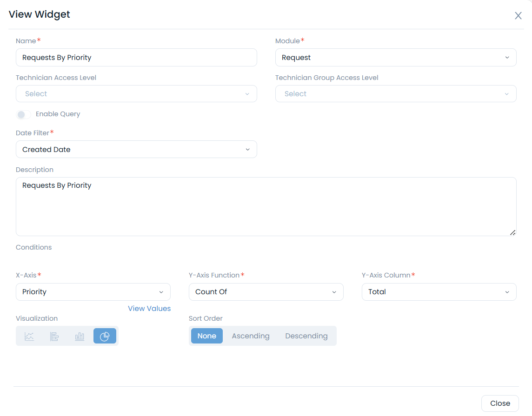Open the Module dropdown
This screenshot has width=532, height=416.
tap(395, 58)
